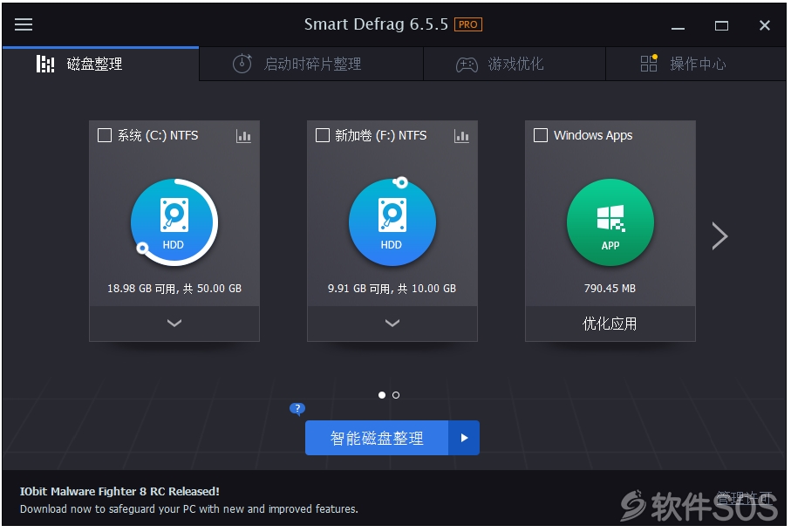Click the 790.45 MB size text
The width and height of the screenshot is (791, 532).
tap(610, 289)
